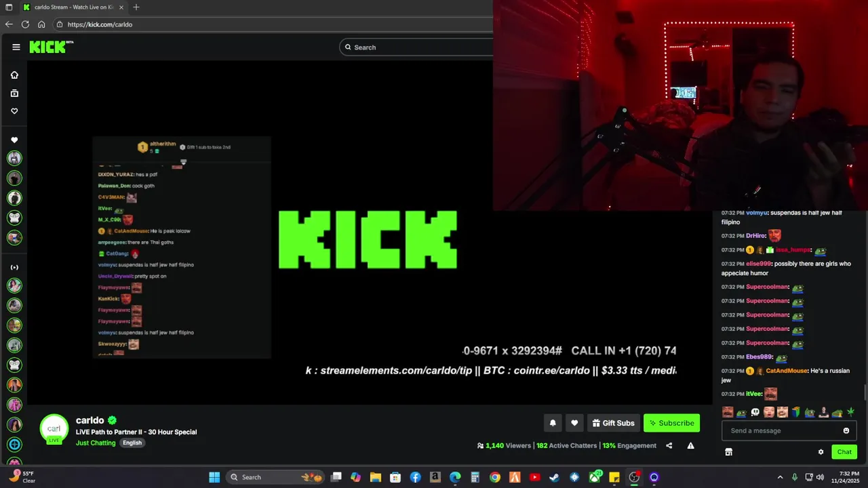Click the 182 Active Chatters stat

[566, 445]
